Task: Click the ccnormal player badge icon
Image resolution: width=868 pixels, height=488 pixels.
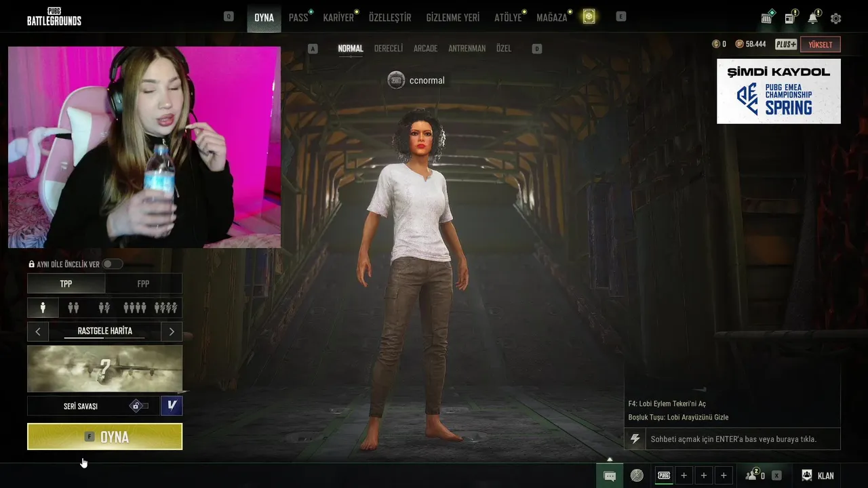Action: point(396,80)
